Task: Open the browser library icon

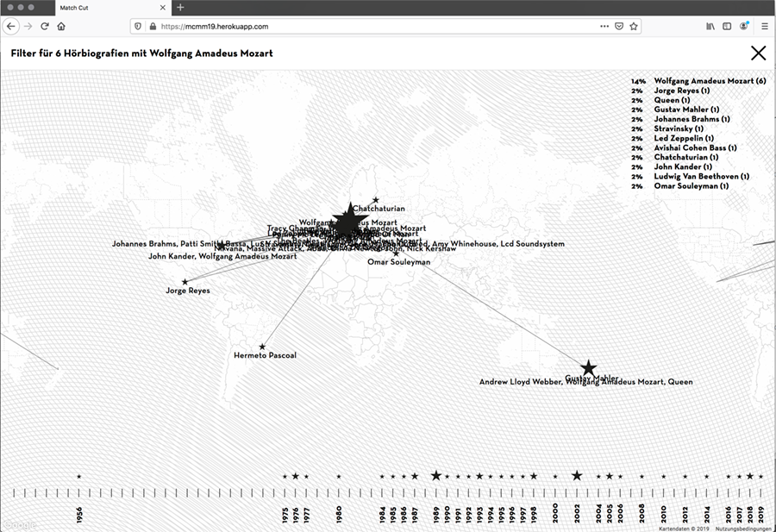Action: [x=710, y=26]
